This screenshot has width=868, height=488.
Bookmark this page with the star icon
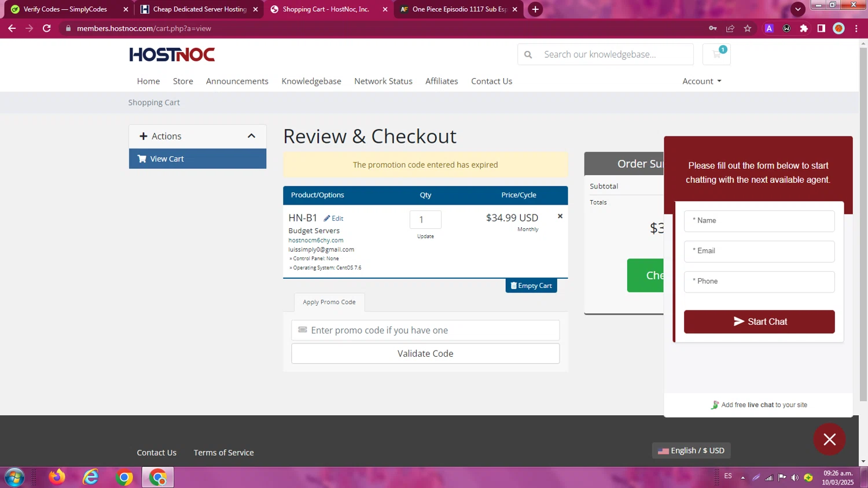click(748, 28)
